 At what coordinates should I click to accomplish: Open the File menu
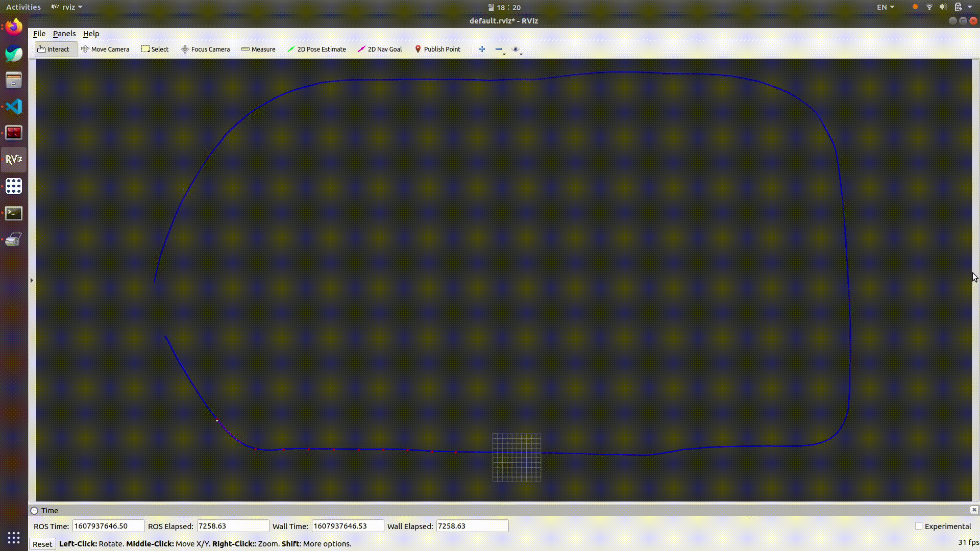click(x=39, y=34)
